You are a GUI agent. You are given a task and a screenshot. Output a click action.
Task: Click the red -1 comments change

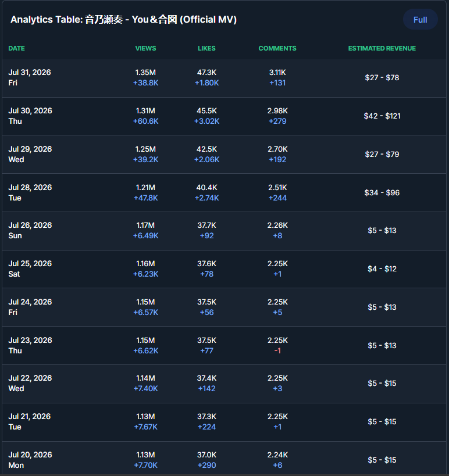tap(277, 350)
